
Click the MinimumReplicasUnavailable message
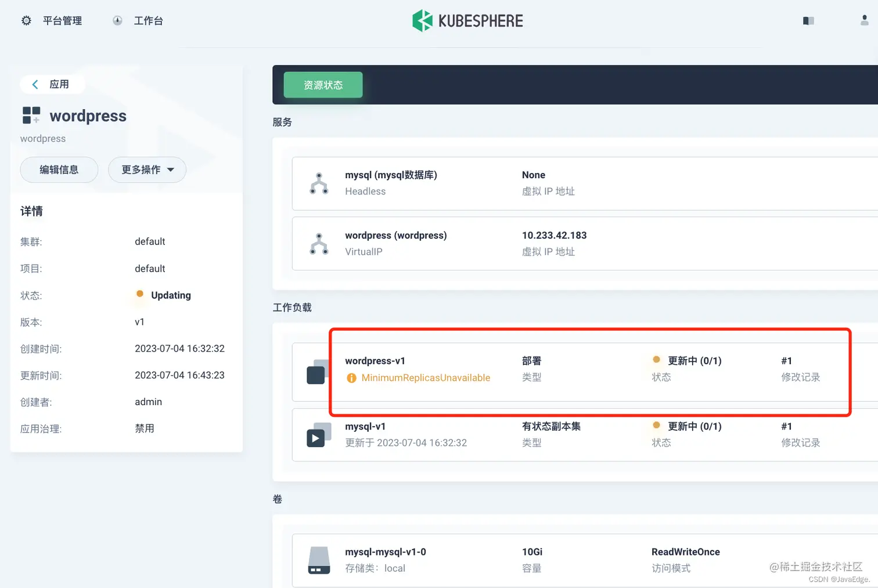426,378
